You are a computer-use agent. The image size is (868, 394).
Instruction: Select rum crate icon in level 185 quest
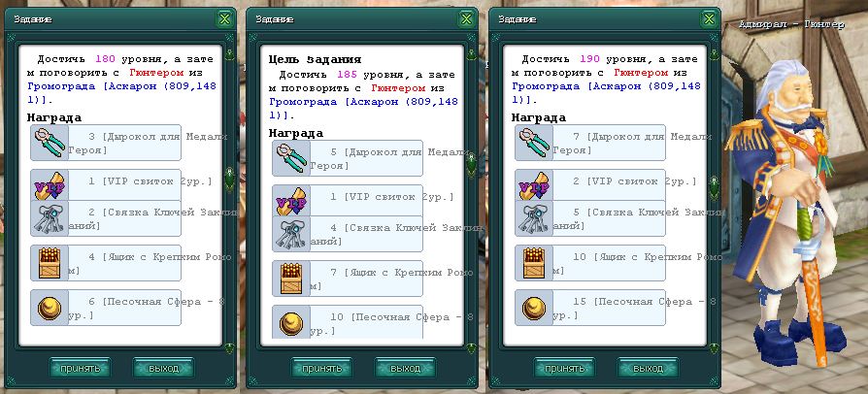pyautogui.click(x=291, y=279)
